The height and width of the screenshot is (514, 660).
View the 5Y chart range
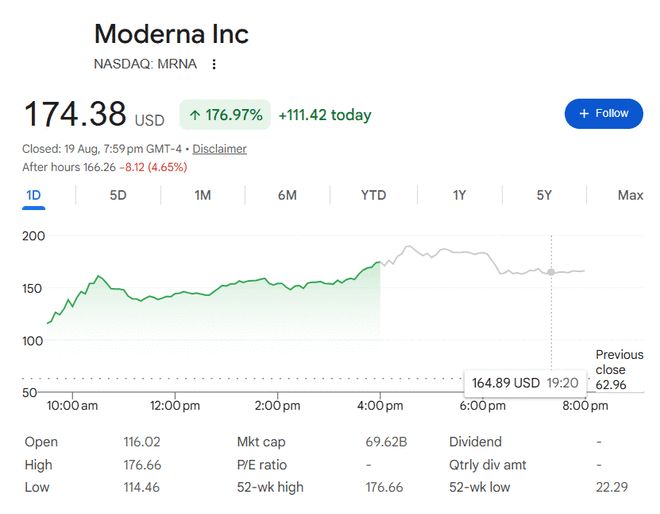coord(544,195)
